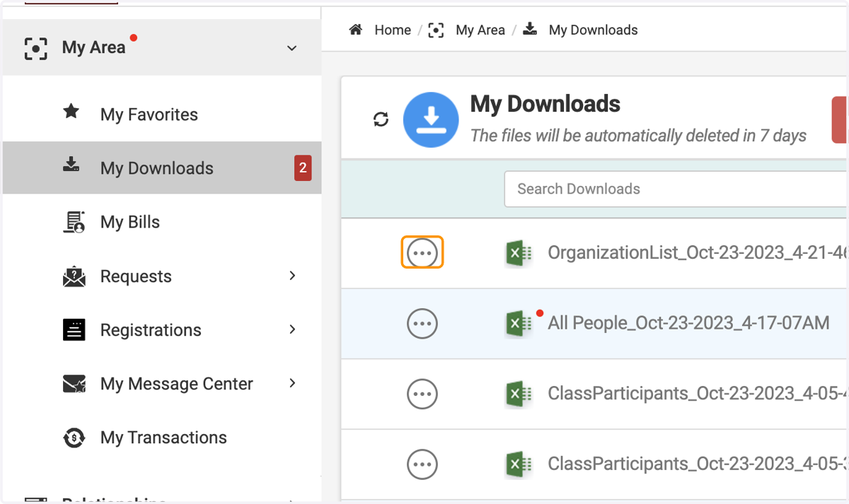
Task: Go to Home in the breadcrumb
Action: [393, 30]
